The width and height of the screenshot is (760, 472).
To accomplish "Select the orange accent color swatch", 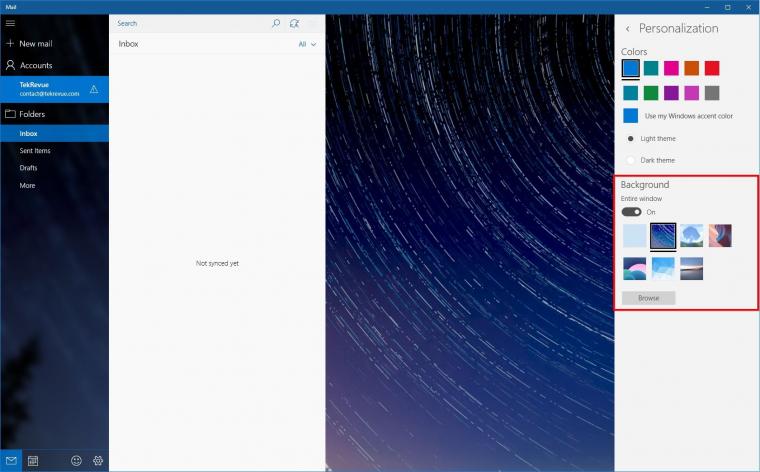I will coord(692,68).
